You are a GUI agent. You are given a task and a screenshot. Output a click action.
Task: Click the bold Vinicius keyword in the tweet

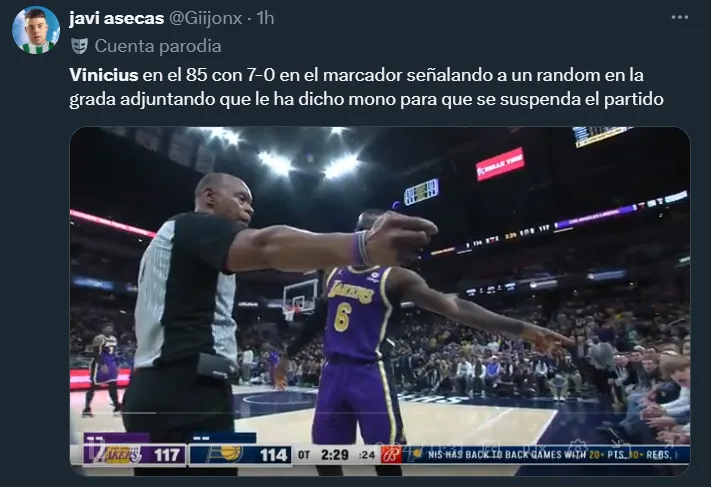[104, 75]
